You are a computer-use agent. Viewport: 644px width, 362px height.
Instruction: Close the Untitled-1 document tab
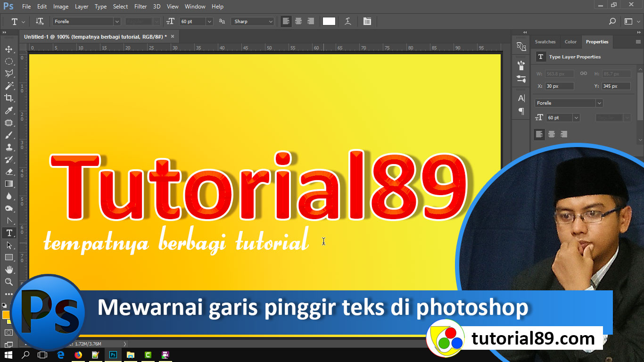[173, 36]
